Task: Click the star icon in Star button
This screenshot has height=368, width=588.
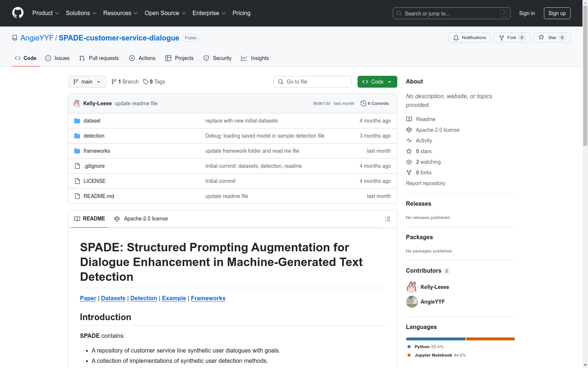Action: (541, 37)
